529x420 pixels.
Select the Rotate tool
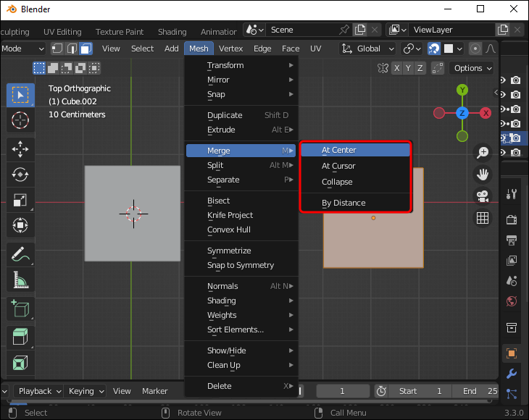tap(20, 175)
